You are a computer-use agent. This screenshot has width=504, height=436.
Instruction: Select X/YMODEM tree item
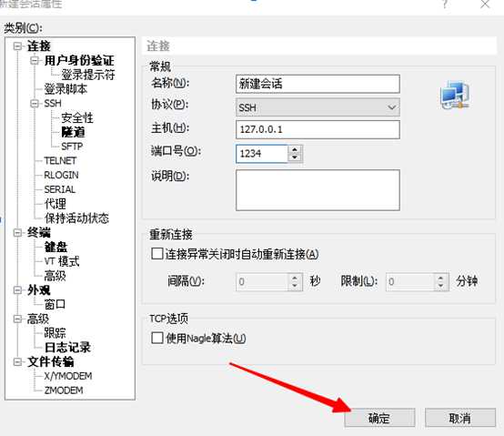tap(68, 376)
